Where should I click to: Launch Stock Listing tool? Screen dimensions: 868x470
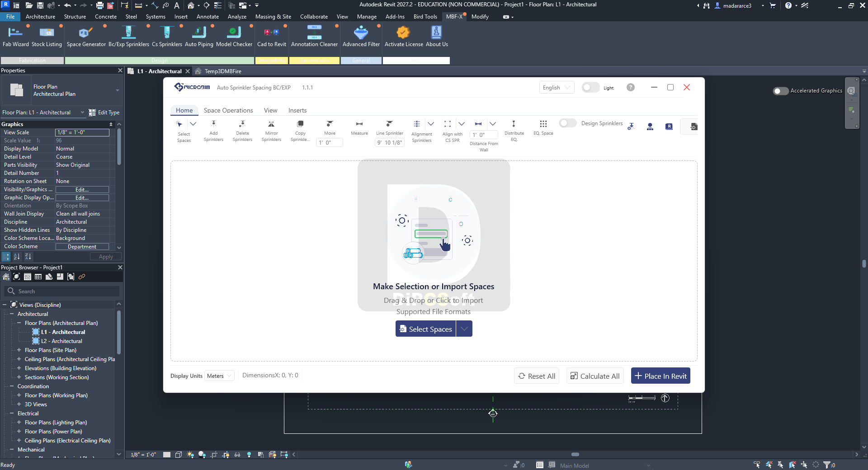(47, 36)
